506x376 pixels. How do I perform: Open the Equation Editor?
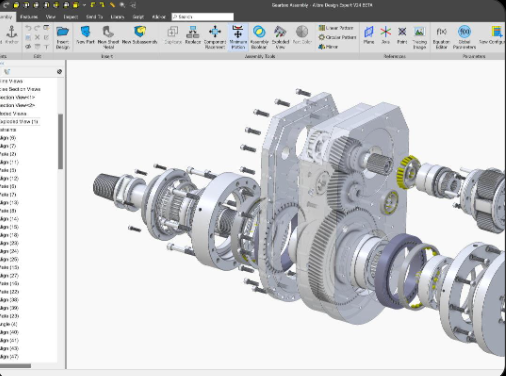[441, 37]
